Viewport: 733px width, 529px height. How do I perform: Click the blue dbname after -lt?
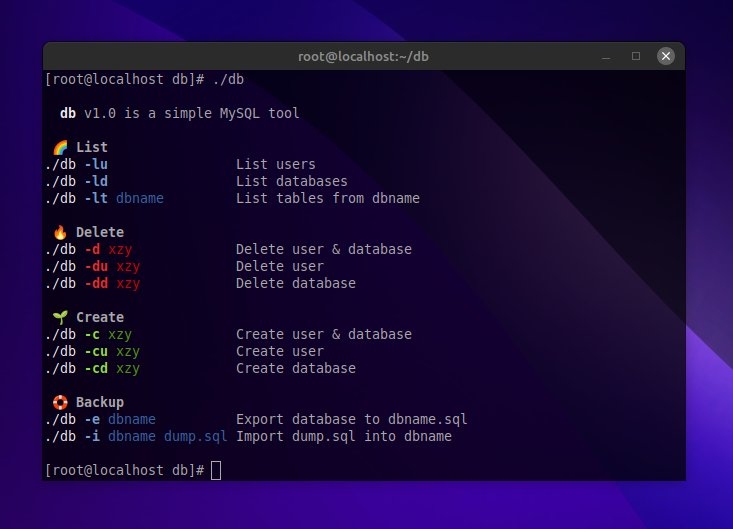click(140, 198)
